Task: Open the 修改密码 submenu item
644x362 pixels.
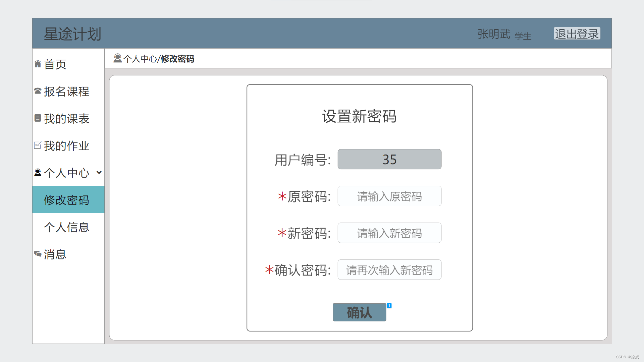Action: [x=67, y=200]
